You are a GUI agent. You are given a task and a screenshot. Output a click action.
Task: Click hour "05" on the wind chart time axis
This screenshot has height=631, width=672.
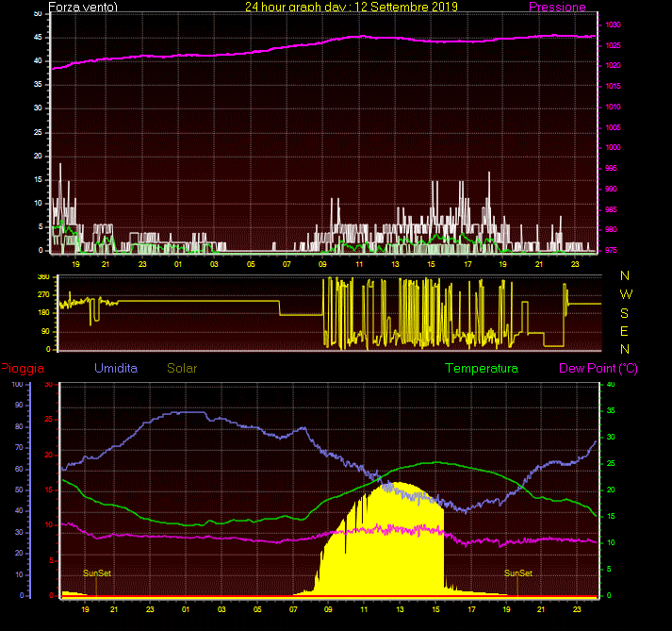[x=251, y=264]
